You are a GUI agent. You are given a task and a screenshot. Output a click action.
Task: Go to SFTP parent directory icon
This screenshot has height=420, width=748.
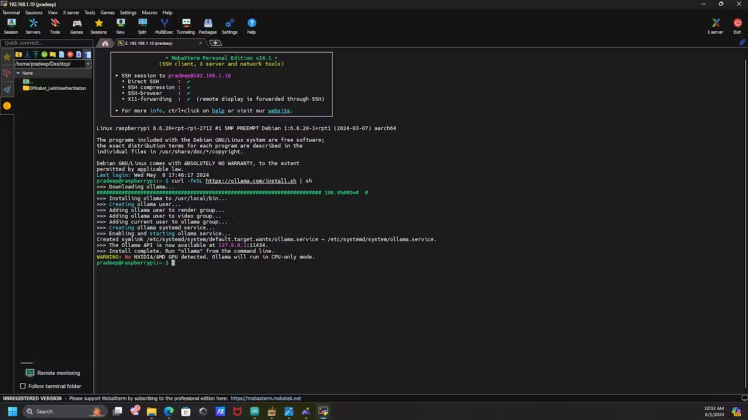[19, 54]
